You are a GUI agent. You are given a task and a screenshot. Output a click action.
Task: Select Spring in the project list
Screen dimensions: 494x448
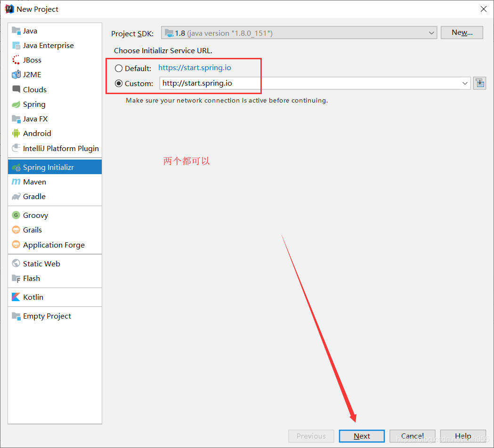tap(55, 104)
